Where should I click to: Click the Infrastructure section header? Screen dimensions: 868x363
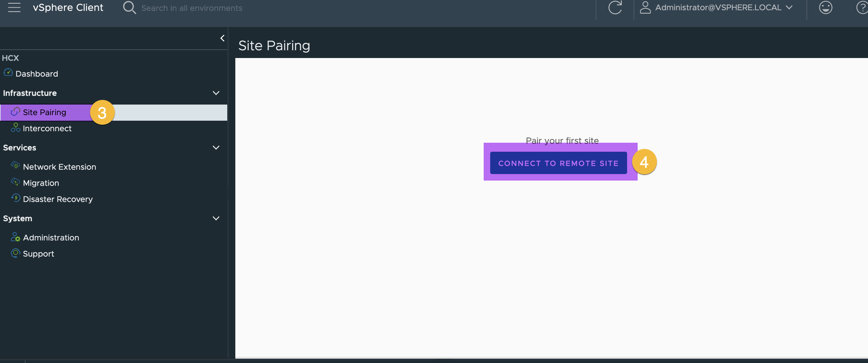pos(30,93)
